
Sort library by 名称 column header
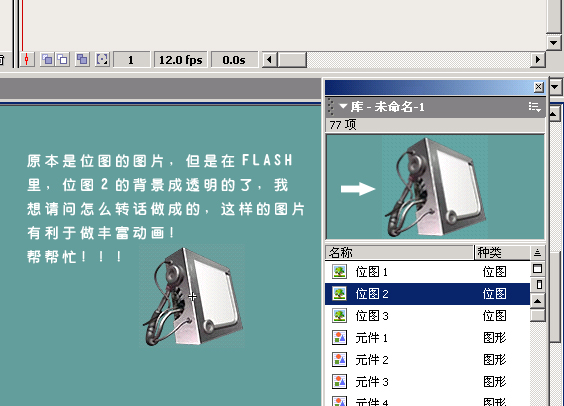pyautogui.click(x=399, y=252)
